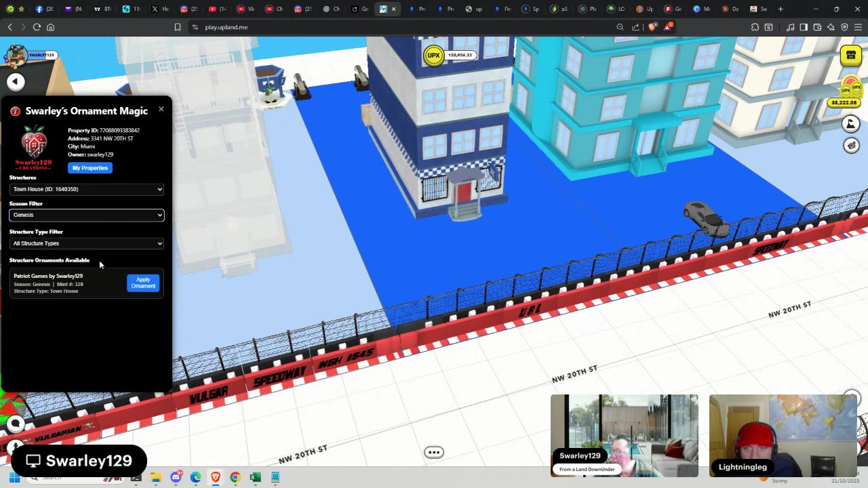868x488 pixels.
Task: Open File Explorer from taskbar
Action: tap(156, 478)
